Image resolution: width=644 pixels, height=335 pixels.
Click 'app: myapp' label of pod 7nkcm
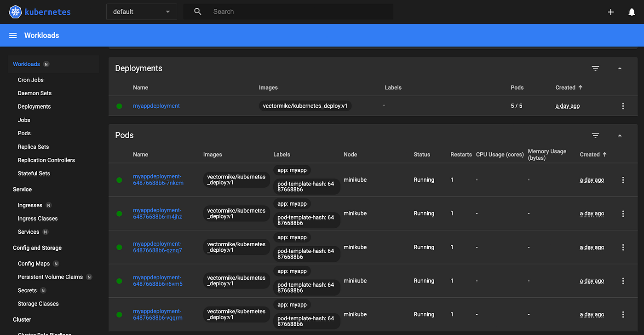(292, 170)
